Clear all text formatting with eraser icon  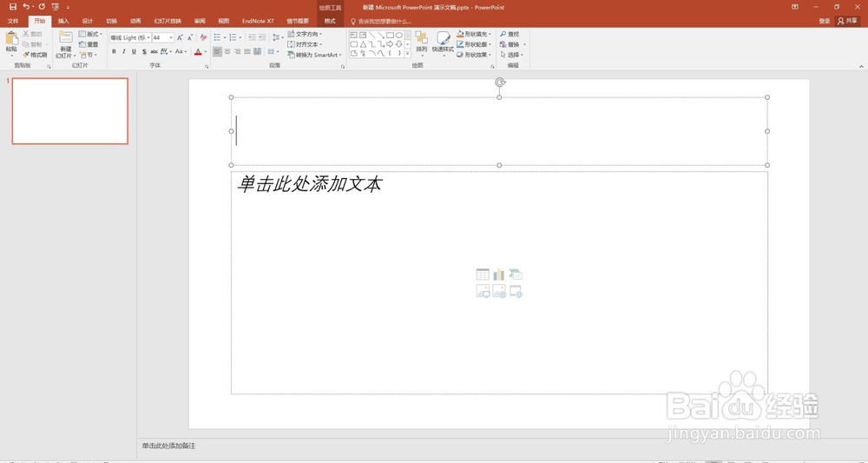203,37
